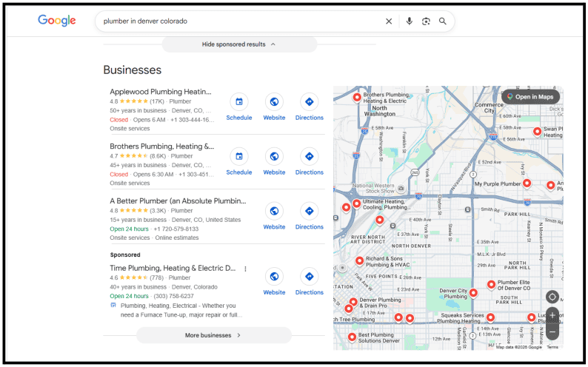Click Open 24 hours for A Better Plumber

click(x=129, y=229)
